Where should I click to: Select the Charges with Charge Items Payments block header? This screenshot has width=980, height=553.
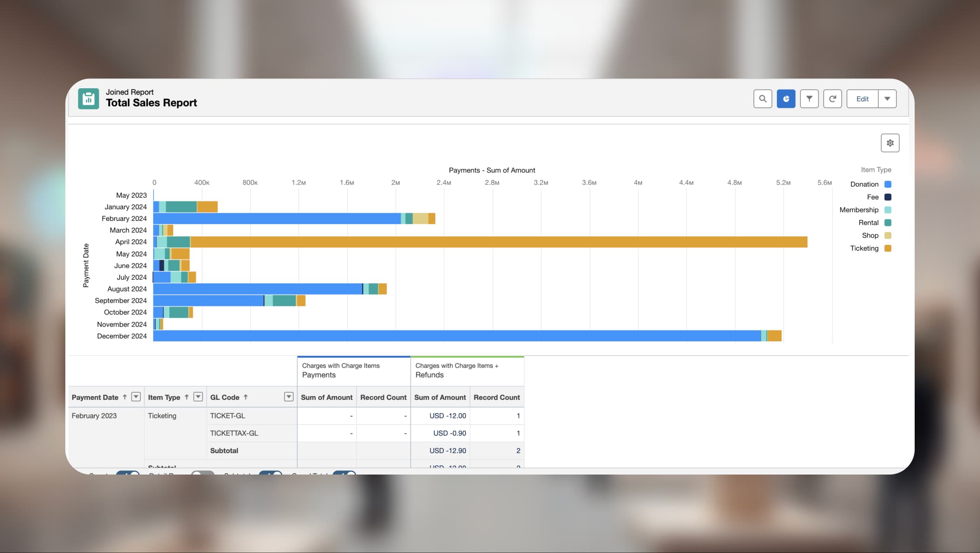[353, 370]
